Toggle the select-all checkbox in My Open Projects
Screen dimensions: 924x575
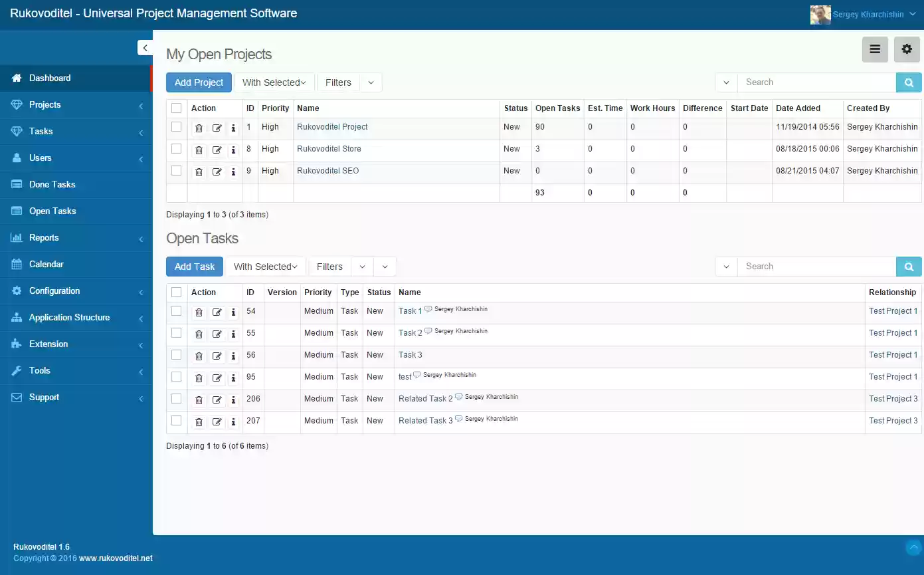(x=177, y=107)
